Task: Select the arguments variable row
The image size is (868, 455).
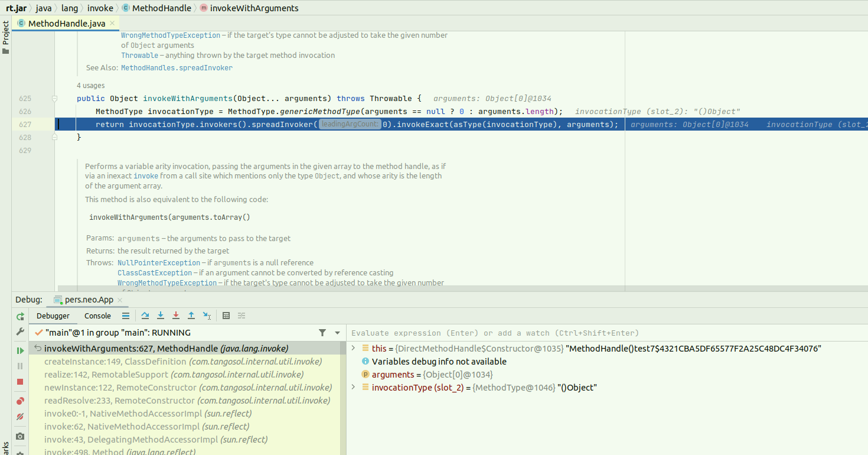Action: click(607, 375)
